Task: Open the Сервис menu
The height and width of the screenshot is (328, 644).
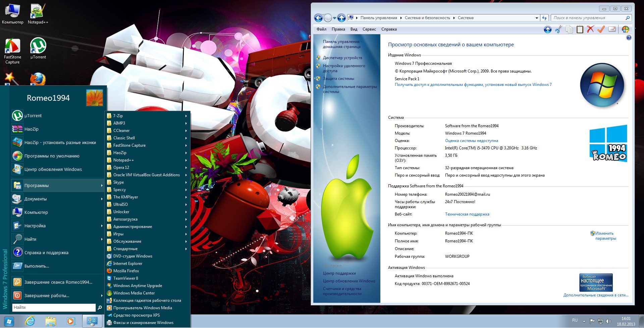Action: pyautogui.click(x=369, y=29)
